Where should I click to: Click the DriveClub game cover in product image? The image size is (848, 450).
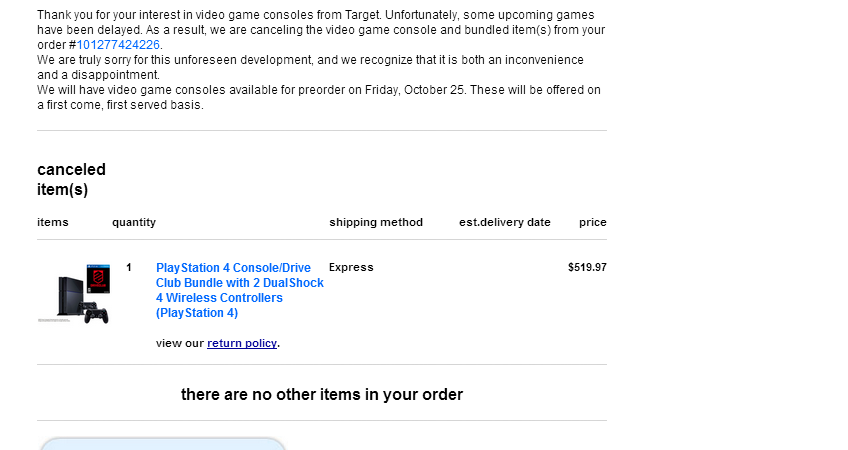coord(98,279)
